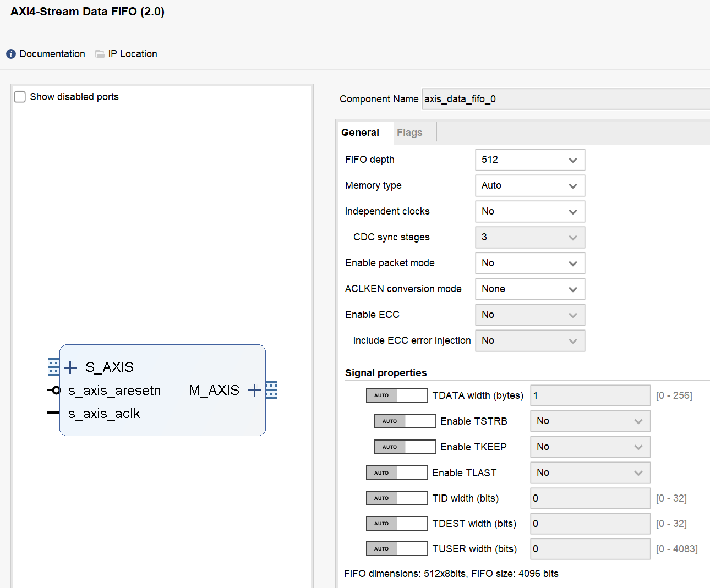Click the s_axis_aresetn active-low pin icon

53,390
